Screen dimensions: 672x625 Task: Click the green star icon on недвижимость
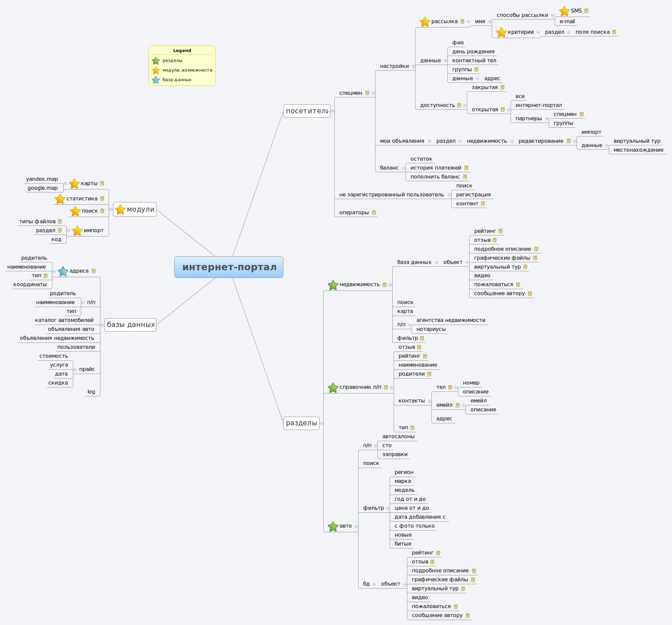[332, 285]
